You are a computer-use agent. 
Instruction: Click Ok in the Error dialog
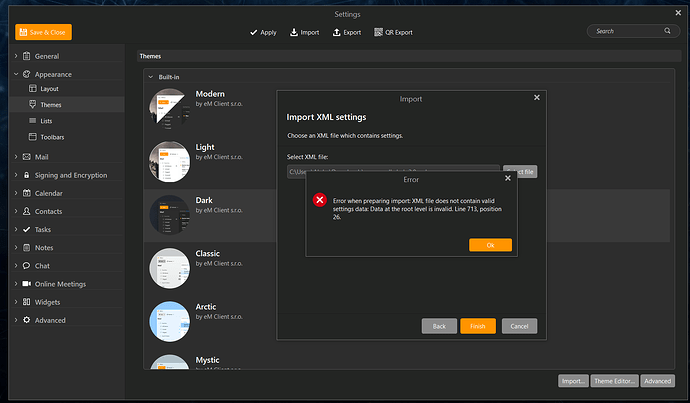click(490, 245)
